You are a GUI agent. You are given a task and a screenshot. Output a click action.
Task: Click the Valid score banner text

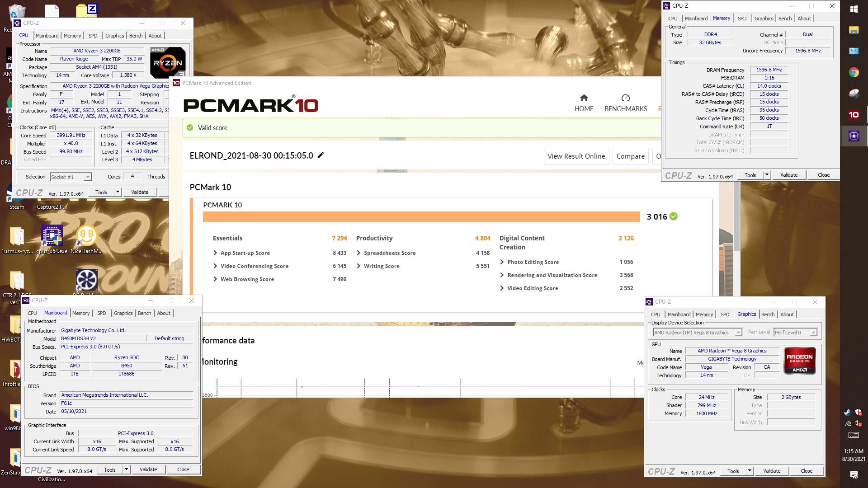click(212, 128)
